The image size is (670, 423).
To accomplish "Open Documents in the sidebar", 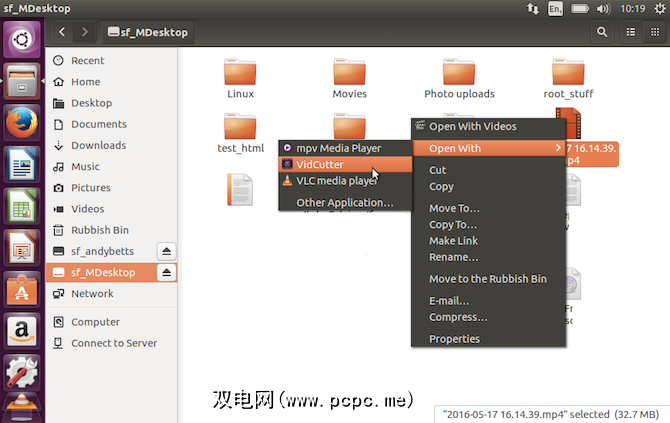I will point(112,124).
